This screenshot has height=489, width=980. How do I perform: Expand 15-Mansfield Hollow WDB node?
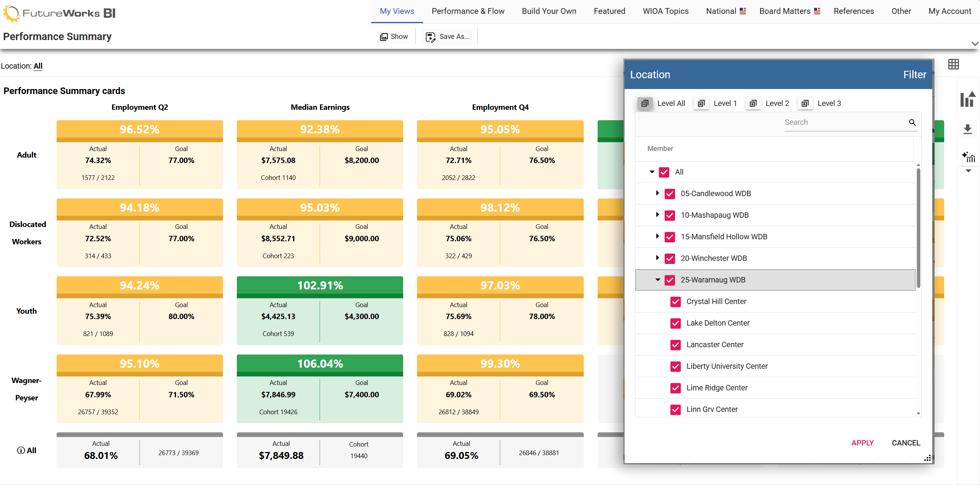pyautogui.click(x=657, y=236)
